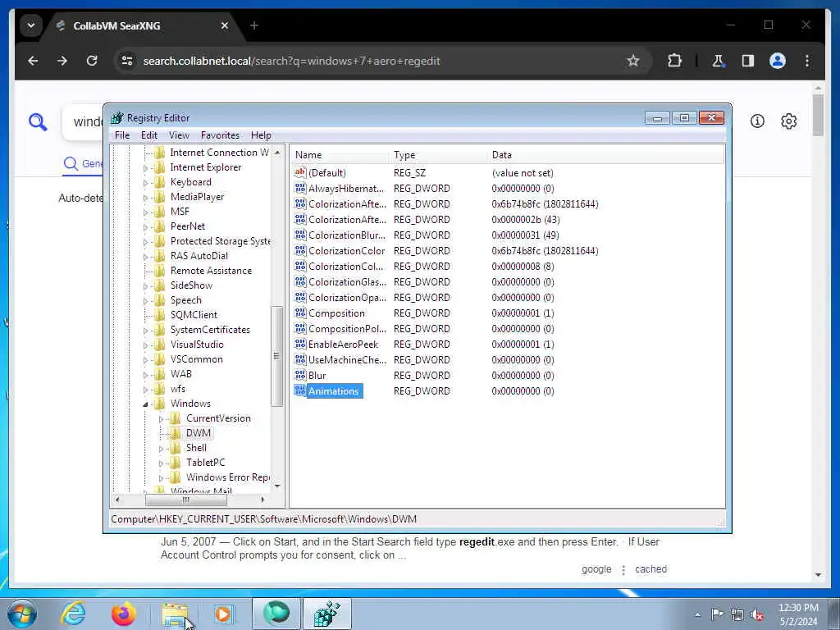Open the Edit menu in Registry Editor
This screenshot has height=630, width=840.
click(149, 135)
